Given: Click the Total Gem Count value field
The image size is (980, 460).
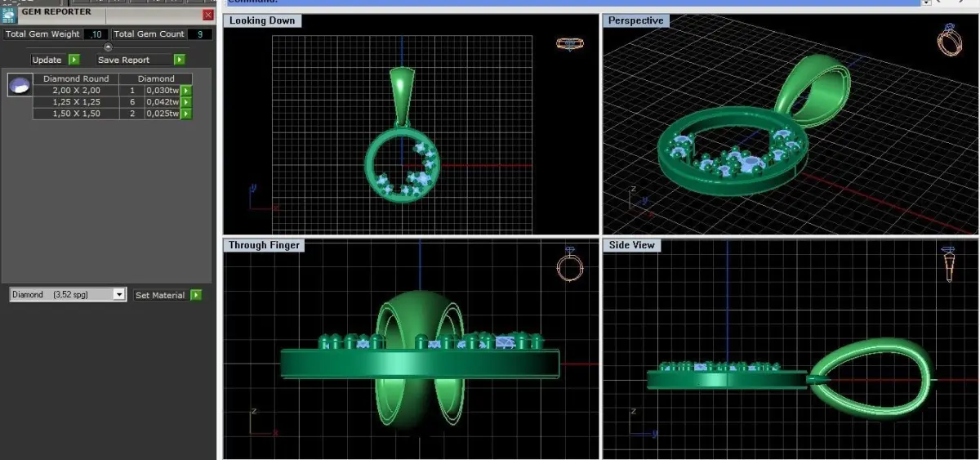Looking at the screenshot, I should click(199, 34).
